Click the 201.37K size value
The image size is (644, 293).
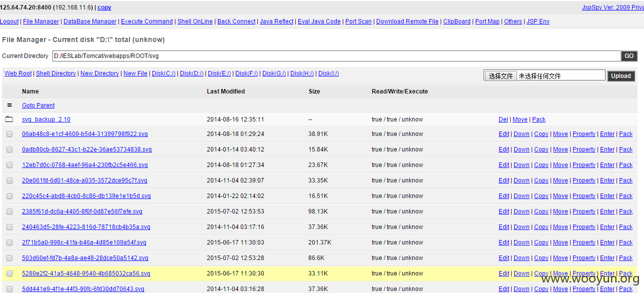320,242
